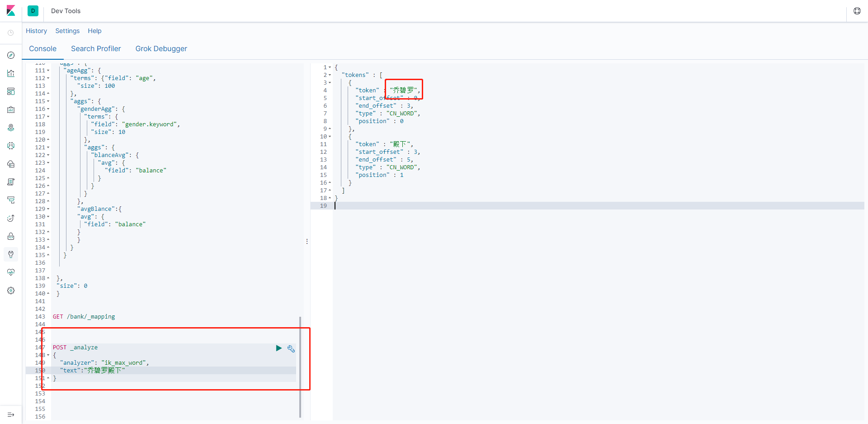Open Logs icon in sidebar
Image resolution: width=868 pixels, height=424 pixels.
click(x=11, y=182)
